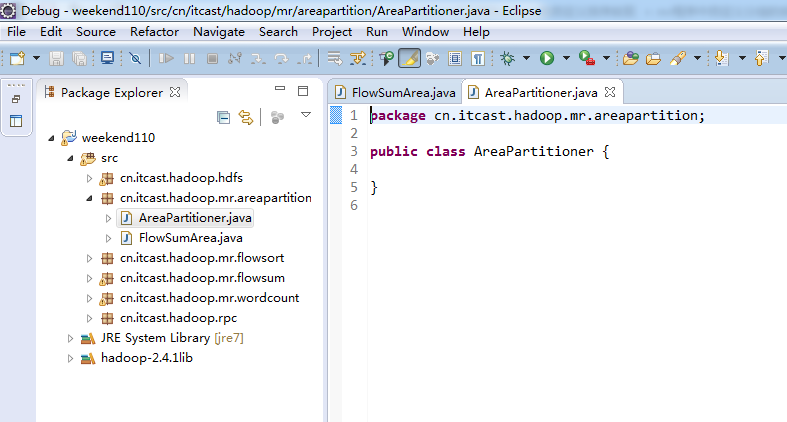The image size is (787, 422).
Task: Click the Save icon
Action: tap(56, 59)
